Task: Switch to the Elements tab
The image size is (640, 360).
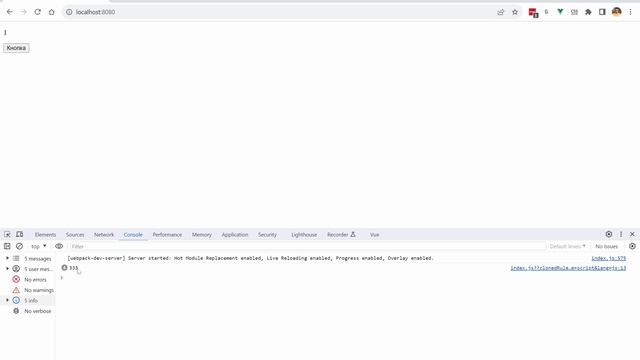Action: point(45,235)
